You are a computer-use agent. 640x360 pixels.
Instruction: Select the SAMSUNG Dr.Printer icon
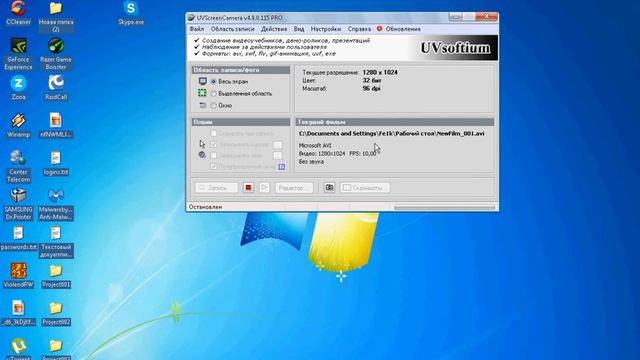click(x=18, y=204)
